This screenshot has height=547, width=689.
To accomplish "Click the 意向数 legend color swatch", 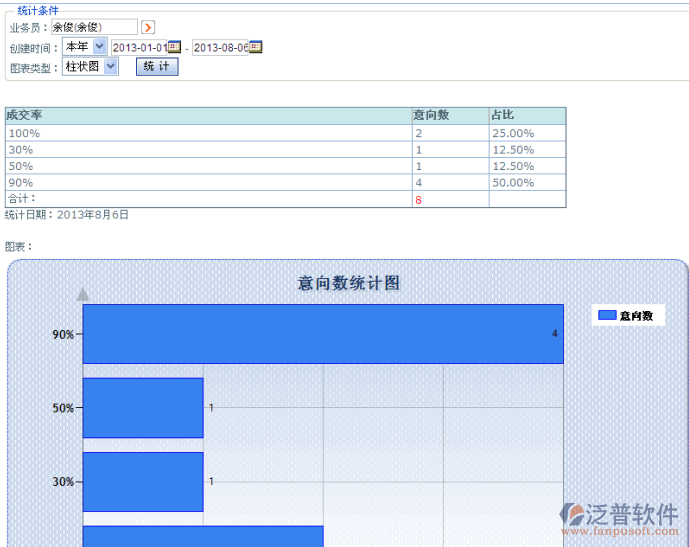I will click(607, 315).
